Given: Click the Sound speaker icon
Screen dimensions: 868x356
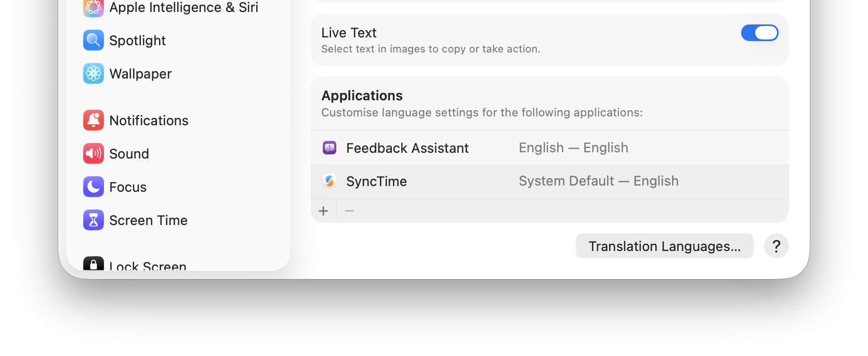Looking at the screenshot, I should tap(94, 154).
